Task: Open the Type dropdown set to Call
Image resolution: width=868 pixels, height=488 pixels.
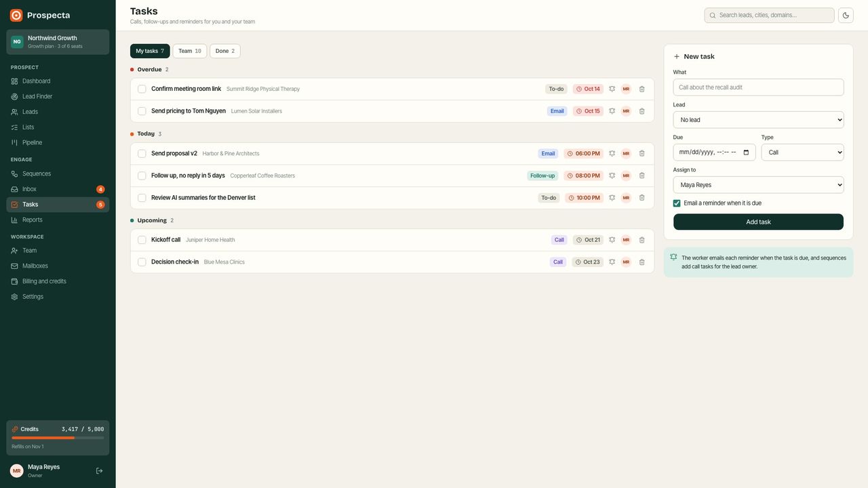Action: tap(802, 152)
